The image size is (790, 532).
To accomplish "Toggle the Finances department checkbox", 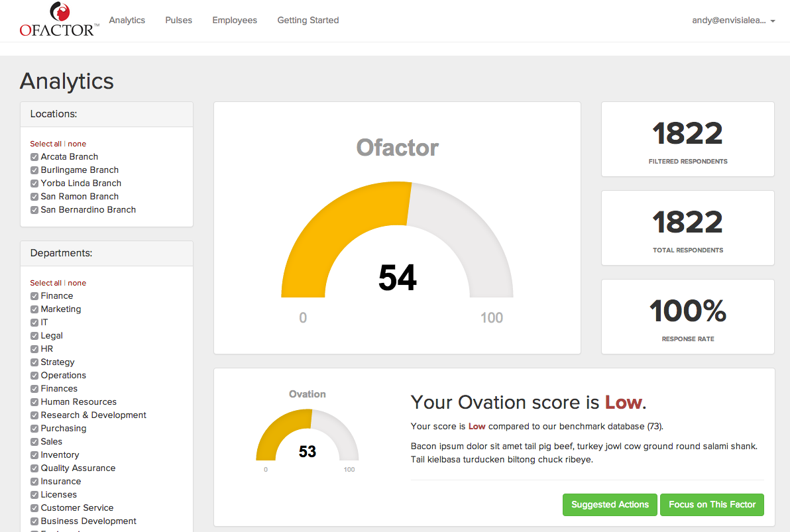I will point(34,388).
